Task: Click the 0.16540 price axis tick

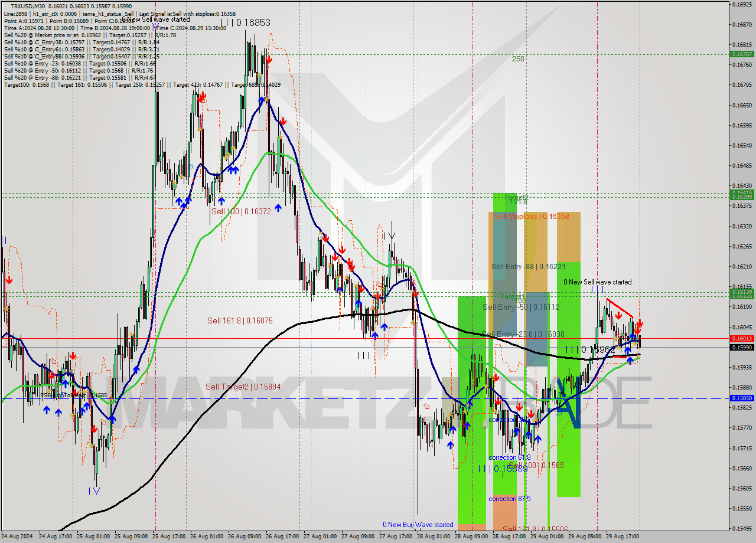Action: pos(742,145)
